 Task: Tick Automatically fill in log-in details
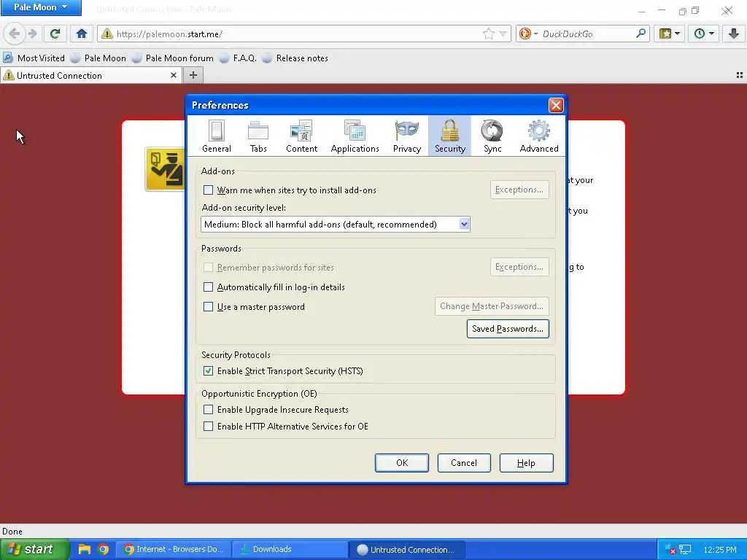[x=208, y=287]
